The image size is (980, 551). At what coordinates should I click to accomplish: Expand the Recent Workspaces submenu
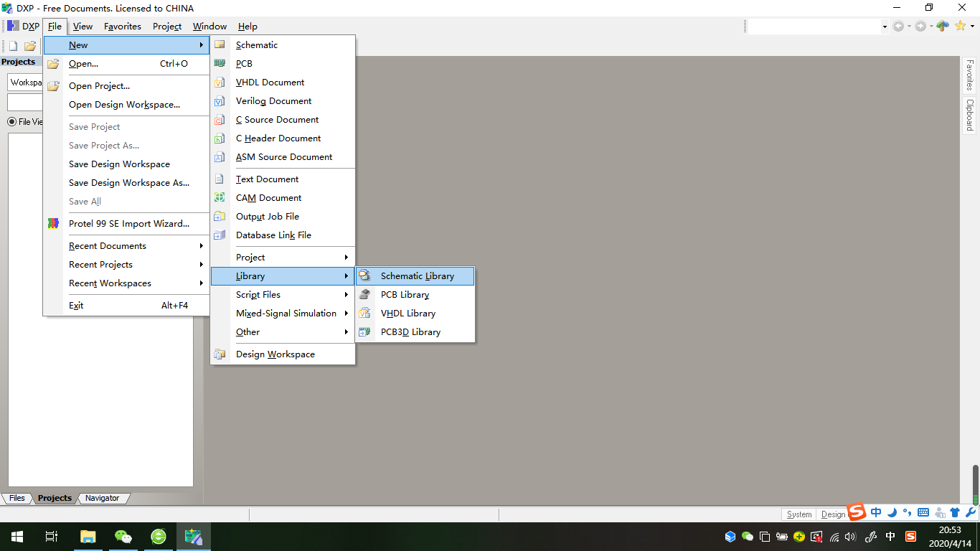(x=126, y=283)
